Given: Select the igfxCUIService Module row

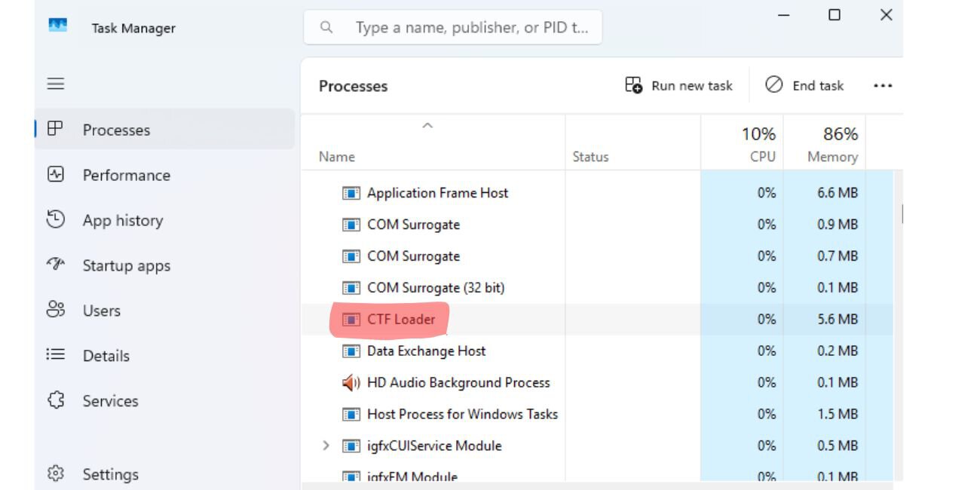Looking at the screenshot, I should [x=597, y=446].
